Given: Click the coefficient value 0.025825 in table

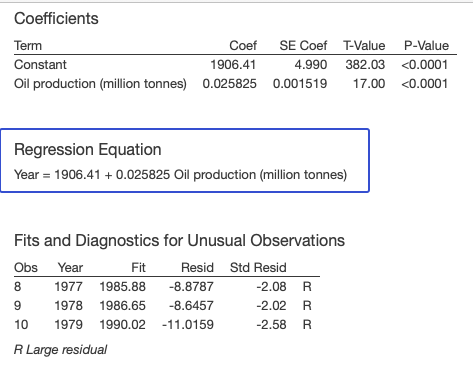Looking at the screenshot, I should [x=230, y=84].
